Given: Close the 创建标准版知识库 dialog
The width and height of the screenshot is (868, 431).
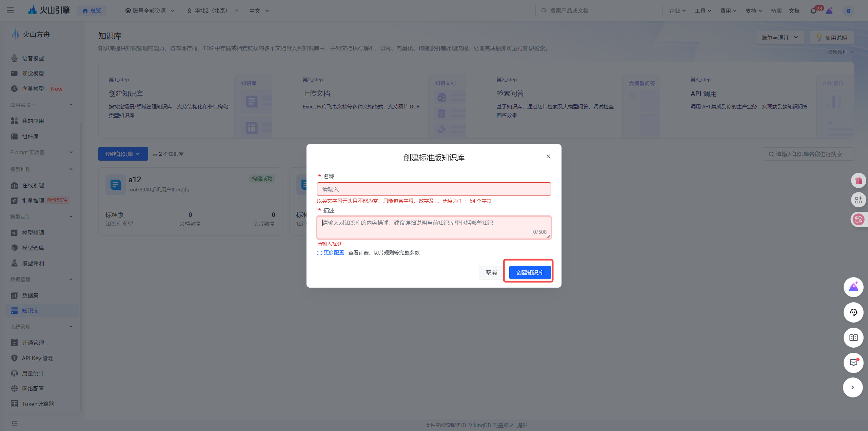Looking at the screenshot, I should pos(548,156).
